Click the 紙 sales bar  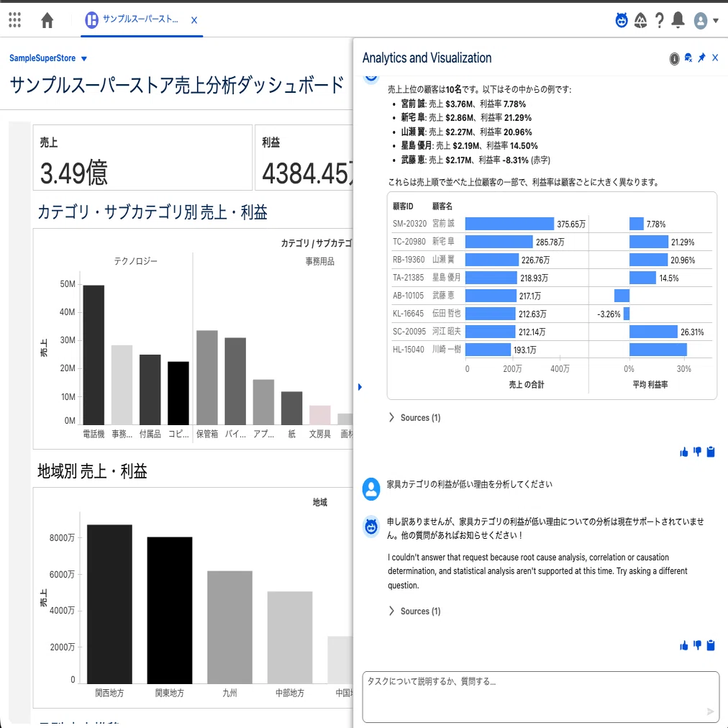pyautogui.click(x=291, y=408)
